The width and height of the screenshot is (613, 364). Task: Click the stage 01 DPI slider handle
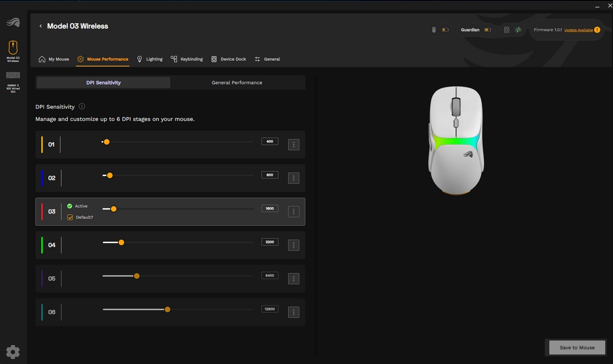coord(106,142)
